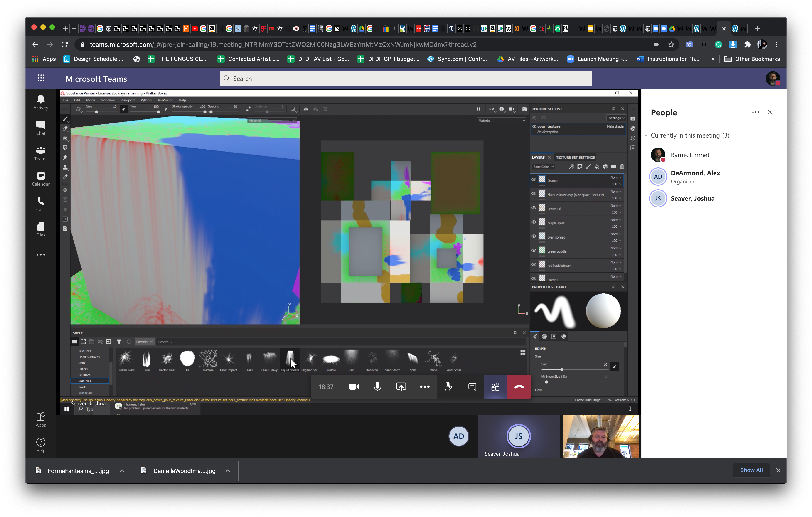The width and height of the screenshot is (812, 517).
Task: Expand the FormaFantasma download options chevron
Action: (122, 471)
